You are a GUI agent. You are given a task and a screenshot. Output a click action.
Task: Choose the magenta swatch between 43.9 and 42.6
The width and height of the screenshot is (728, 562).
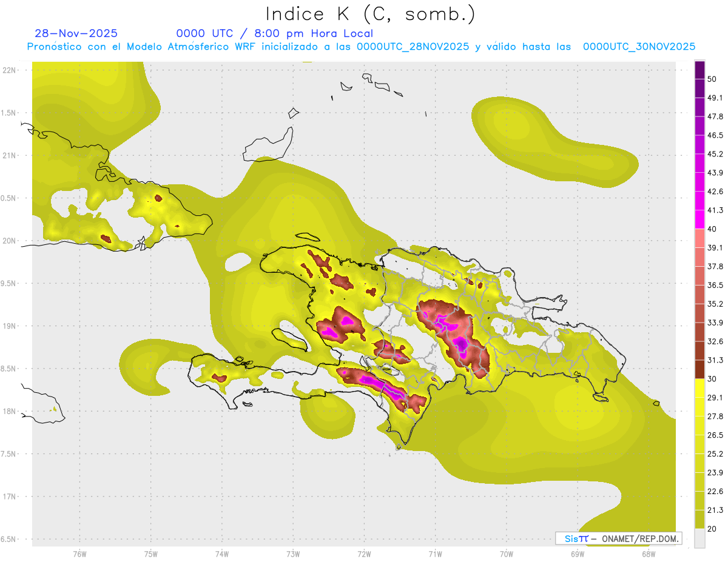point(699,182)
